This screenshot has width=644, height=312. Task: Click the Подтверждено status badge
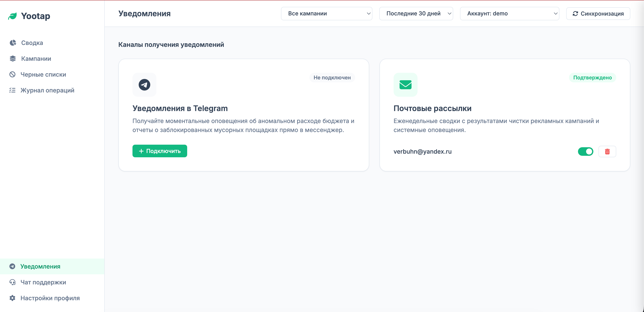[592, 78]
